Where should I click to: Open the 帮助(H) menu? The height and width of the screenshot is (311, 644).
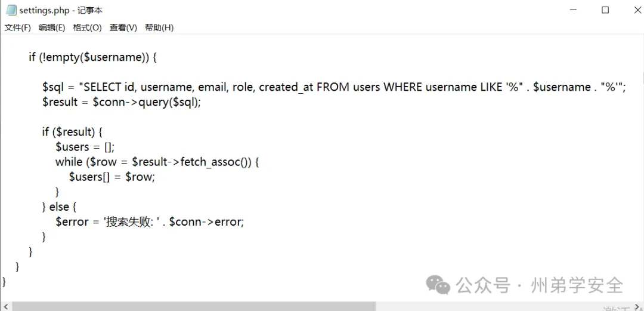click(159, 27)
